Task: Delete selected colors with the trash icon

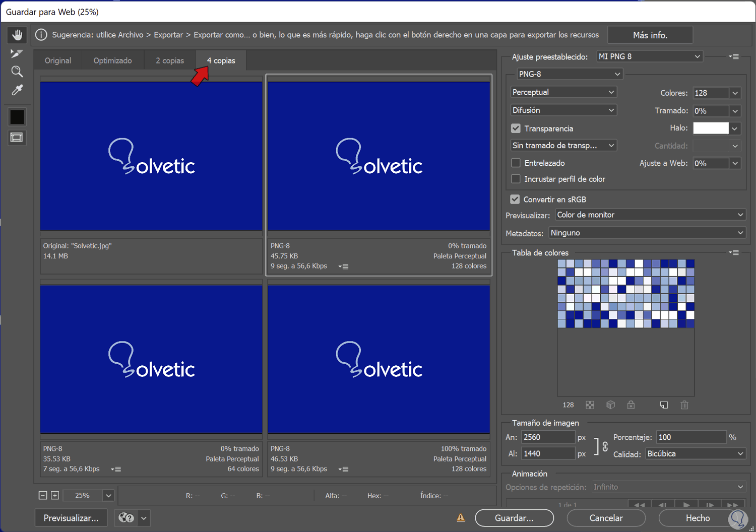Action: click(684, 405)
